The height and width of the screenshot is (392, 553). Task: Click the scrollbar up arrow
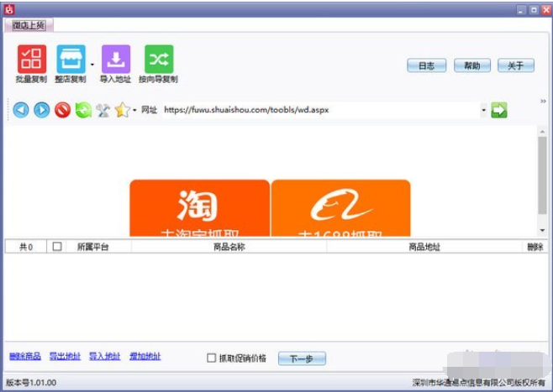[x=542, y=132]
